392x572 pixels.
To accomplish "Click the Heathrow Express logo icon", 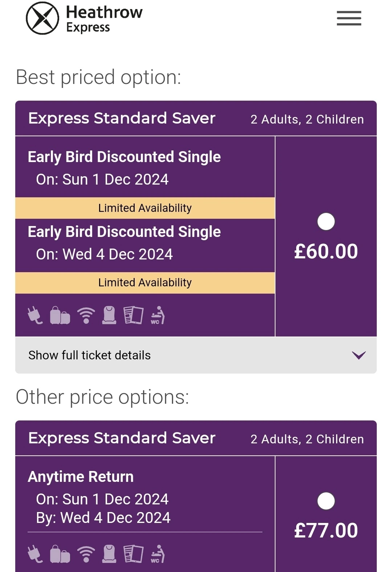I will (42, 18).
